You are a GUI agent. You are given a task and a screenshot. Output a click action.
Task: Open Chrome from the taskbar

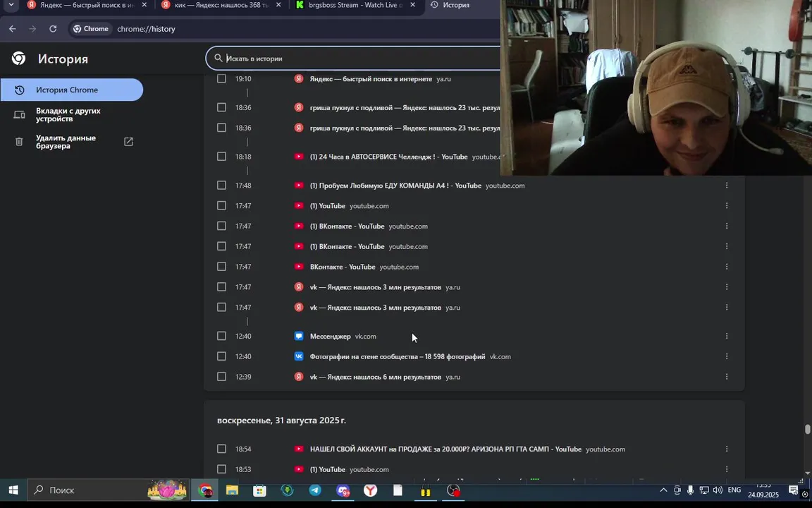pyautogui.click(x=205, y=490)
